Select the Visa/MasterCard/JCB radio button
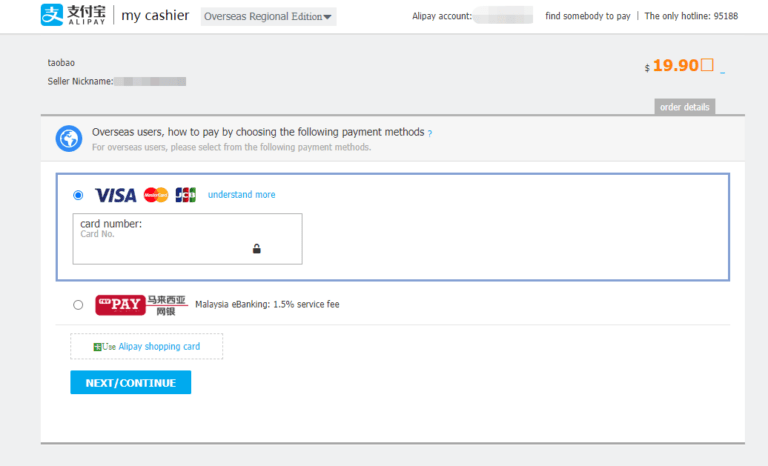 point(78,195)
